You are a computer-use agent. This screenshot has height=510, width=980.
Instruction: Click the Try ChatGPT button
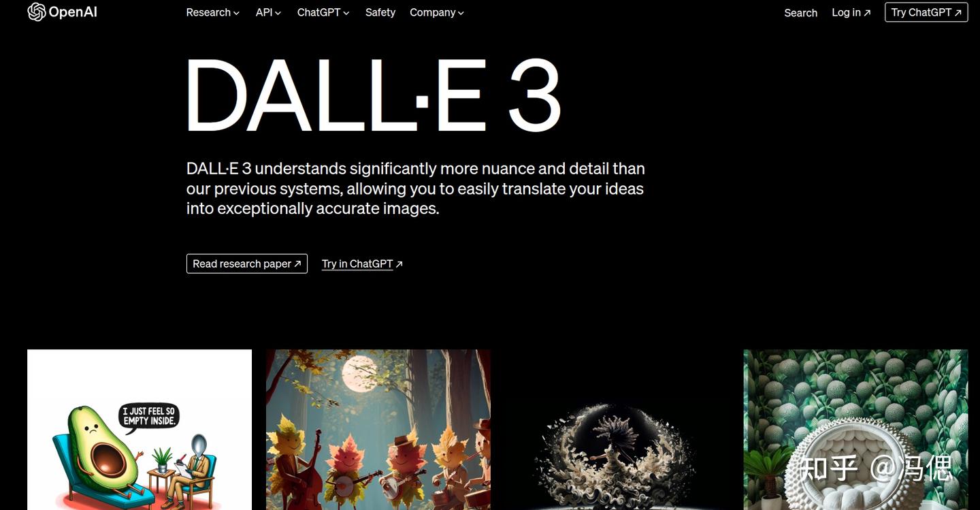click(x=926, y=12)
